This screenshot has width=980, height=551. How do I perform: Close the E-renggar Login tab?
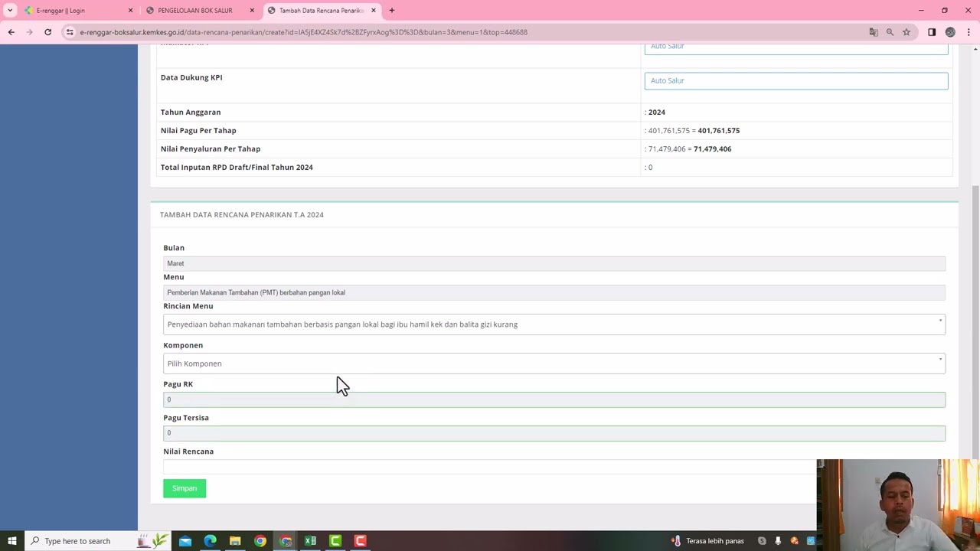point(130,11)
